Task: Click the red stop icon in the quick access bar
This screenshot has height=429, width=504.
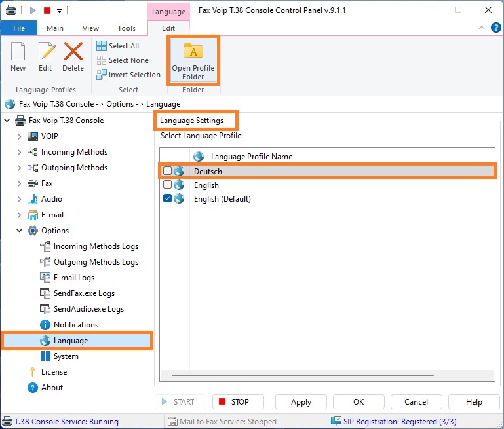Action: pos(47,10)
